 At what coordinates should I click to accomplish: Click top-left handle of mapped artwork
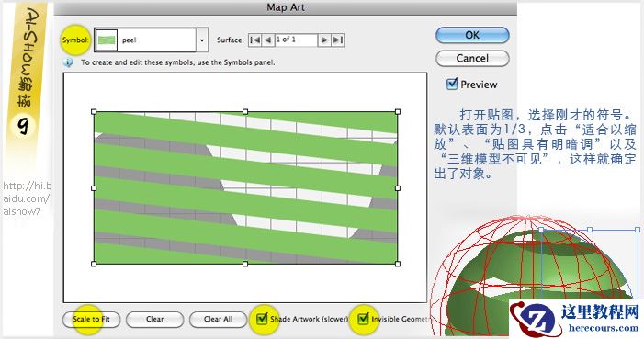(x=94, y=112)
